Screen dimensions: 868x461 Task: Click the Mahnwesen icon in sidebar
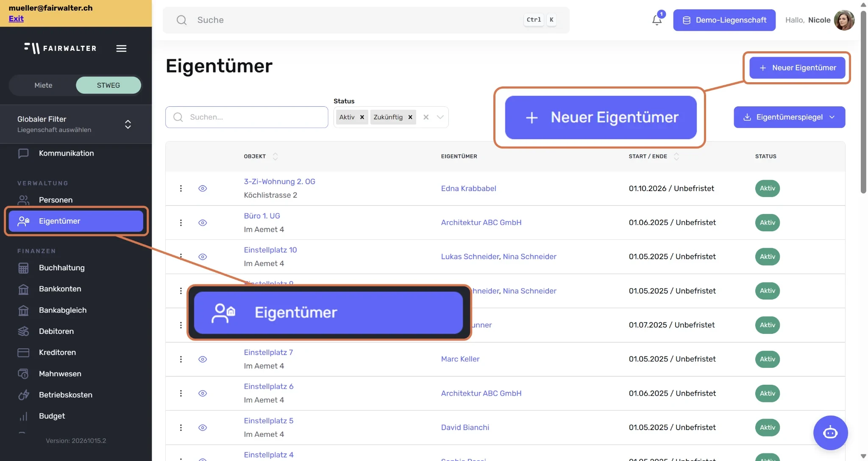(23, 374)
